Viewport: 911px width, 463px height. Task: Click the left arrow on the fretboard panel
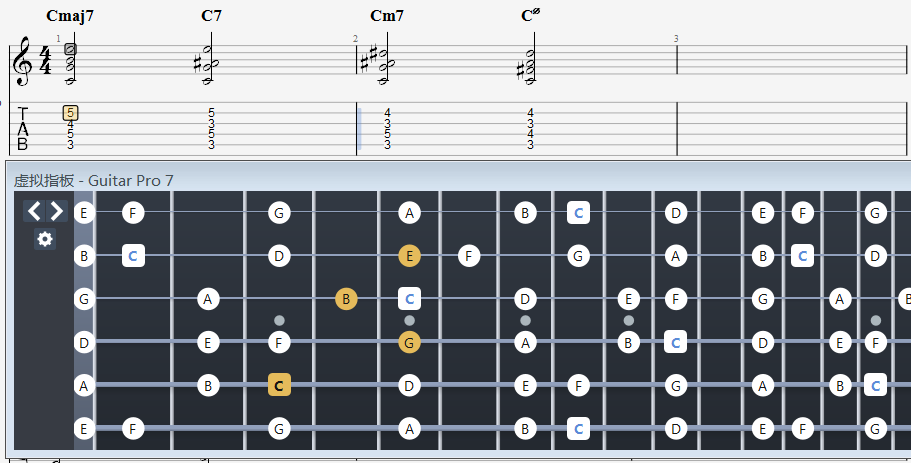(x=34, y=211)
